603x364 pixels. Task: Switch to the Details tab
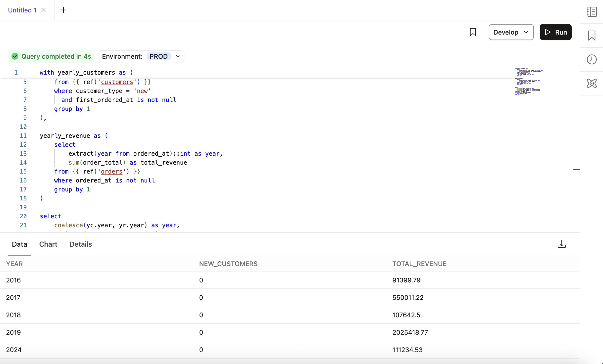click(81, 244)
